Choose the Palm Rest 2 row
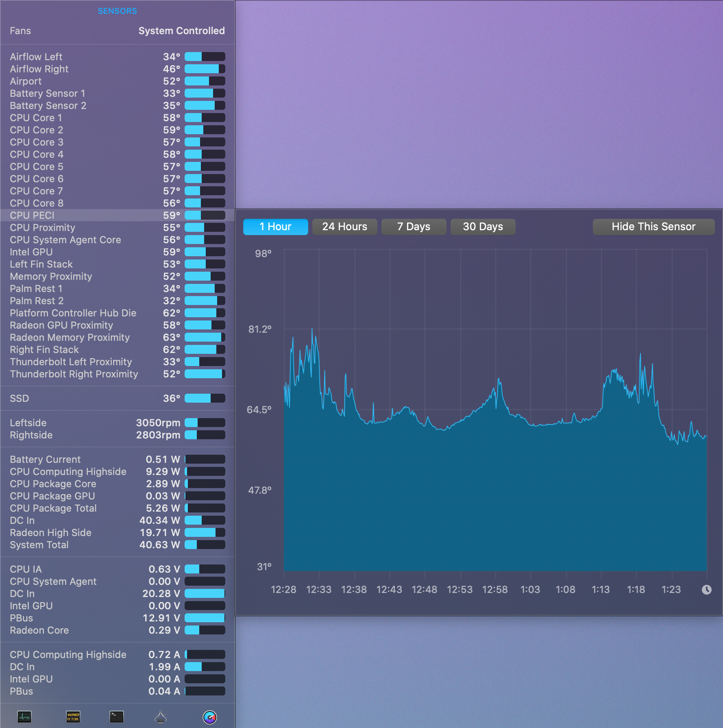This screenshot has height=728, width=723. pos(118,301)
